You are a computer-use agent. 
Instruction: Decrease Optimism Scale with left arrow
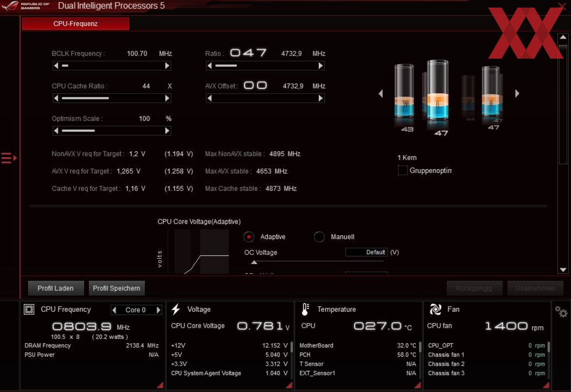tap(56, 131)
